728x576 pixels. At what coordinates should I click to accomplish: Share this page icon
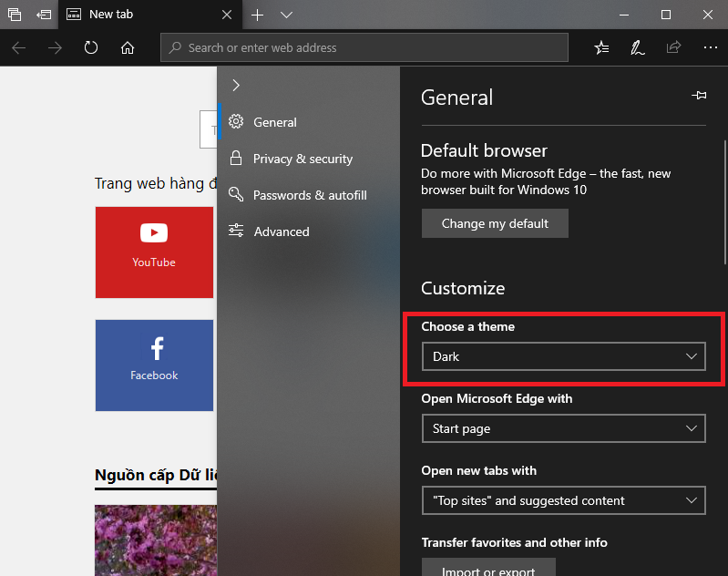[673, 47]
